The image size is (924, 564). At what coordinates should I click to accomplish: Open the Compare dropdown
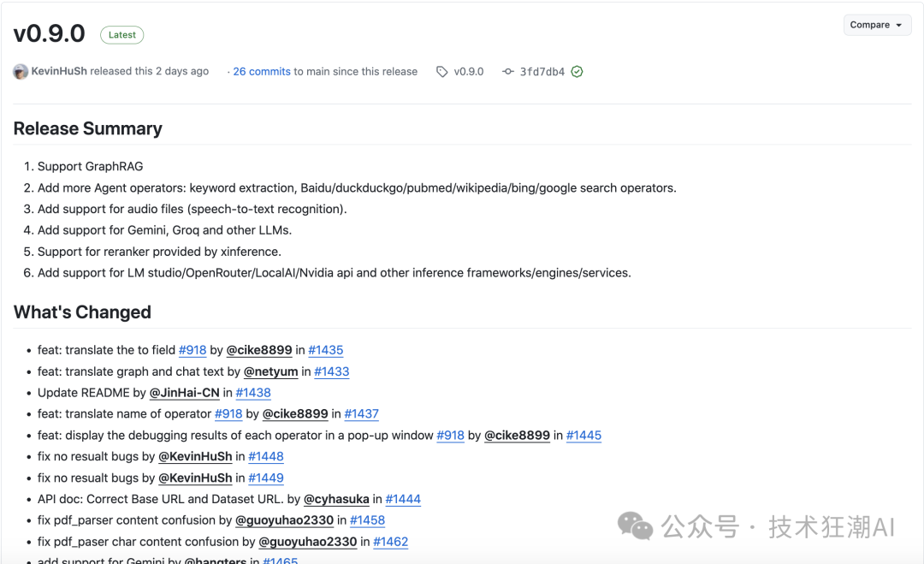[x=876, y=25]
